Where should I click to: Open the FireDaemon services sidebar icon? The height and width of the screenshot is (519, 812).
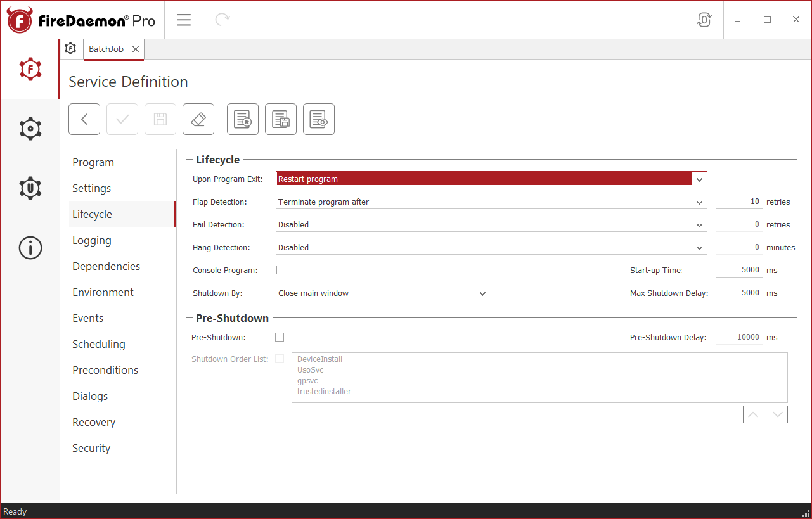click(x=30, y=68)
